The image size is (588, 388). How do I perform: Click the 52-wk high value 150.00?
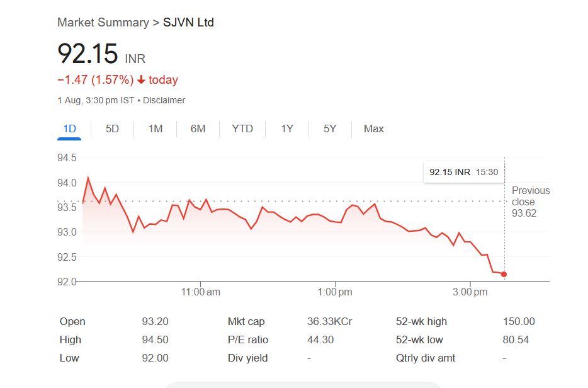(519, 321)
